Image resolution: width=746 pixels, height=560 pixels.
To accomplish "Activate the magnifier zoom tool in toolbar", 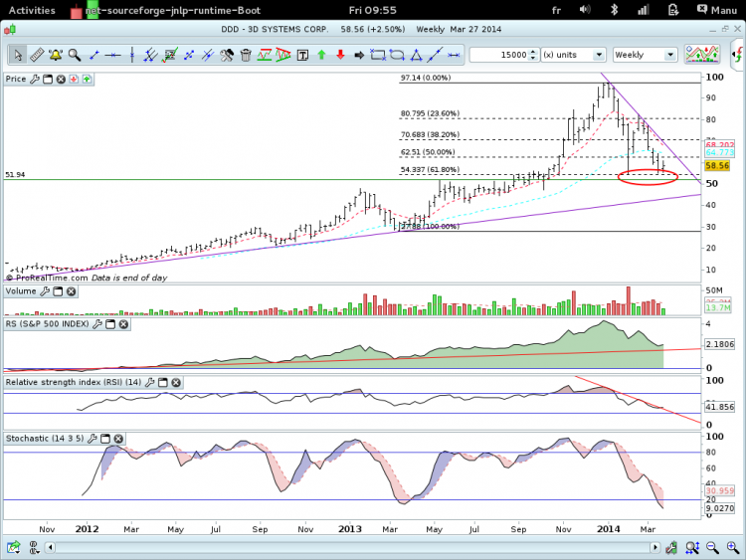I will [x=75, y=55].
